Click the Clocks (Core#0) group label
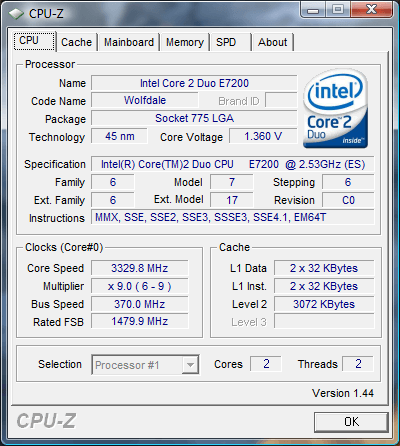The image size is (400, 446). pos(64,247)
